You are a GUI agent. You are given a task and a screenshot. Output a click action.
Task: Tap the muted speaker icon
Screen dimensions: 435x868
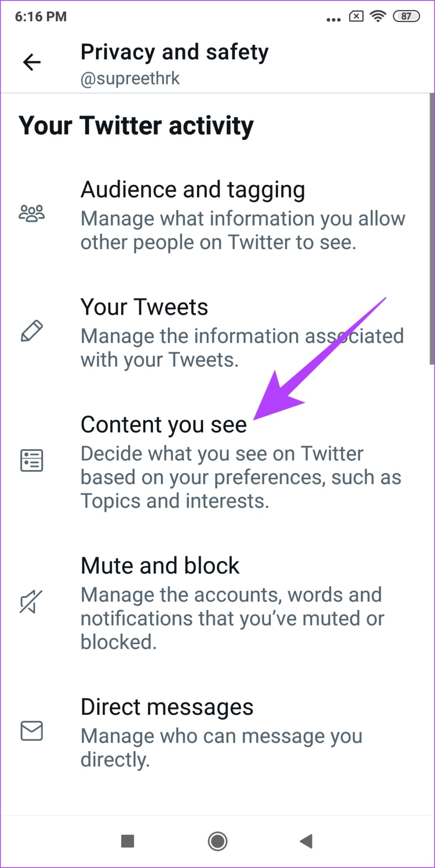(x=31, y=602)
